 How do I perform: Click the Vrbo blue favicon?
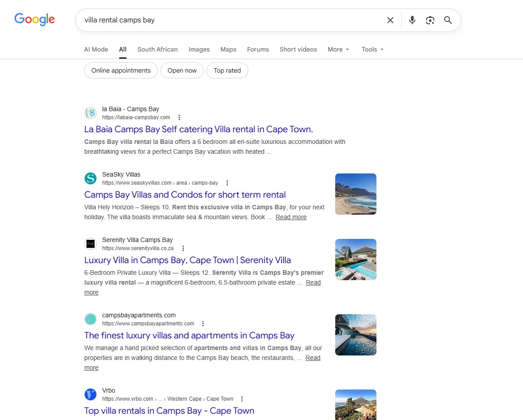tap(91, 394)
